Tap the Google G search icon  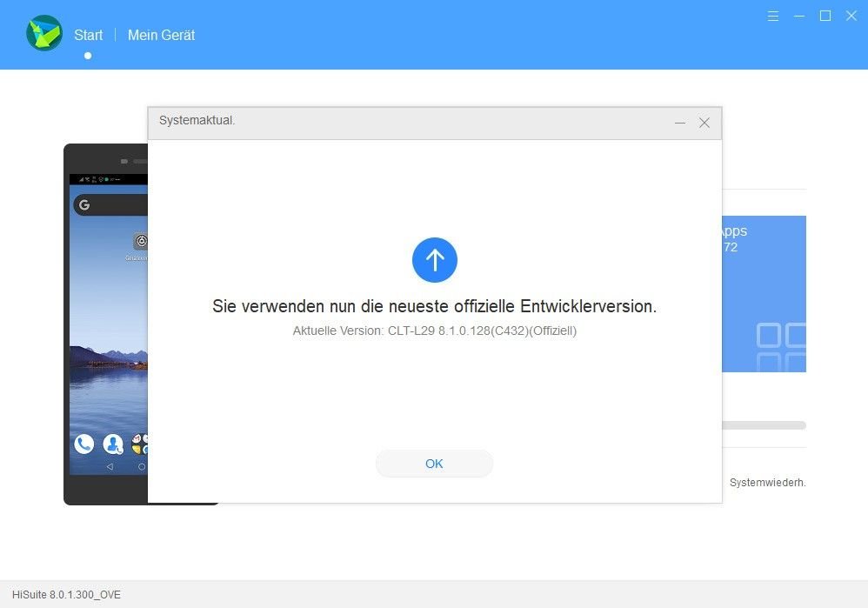point(84,205)
